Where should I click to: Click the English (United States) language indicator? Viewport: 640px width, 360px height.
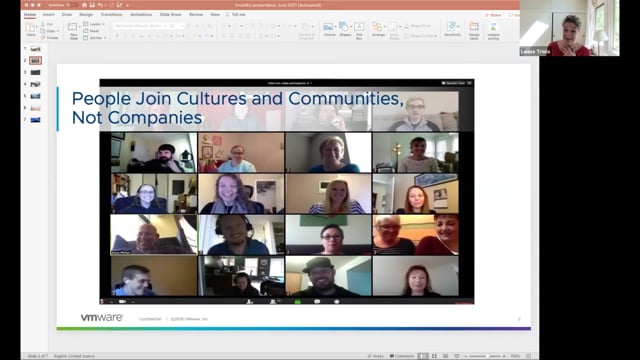74,356
